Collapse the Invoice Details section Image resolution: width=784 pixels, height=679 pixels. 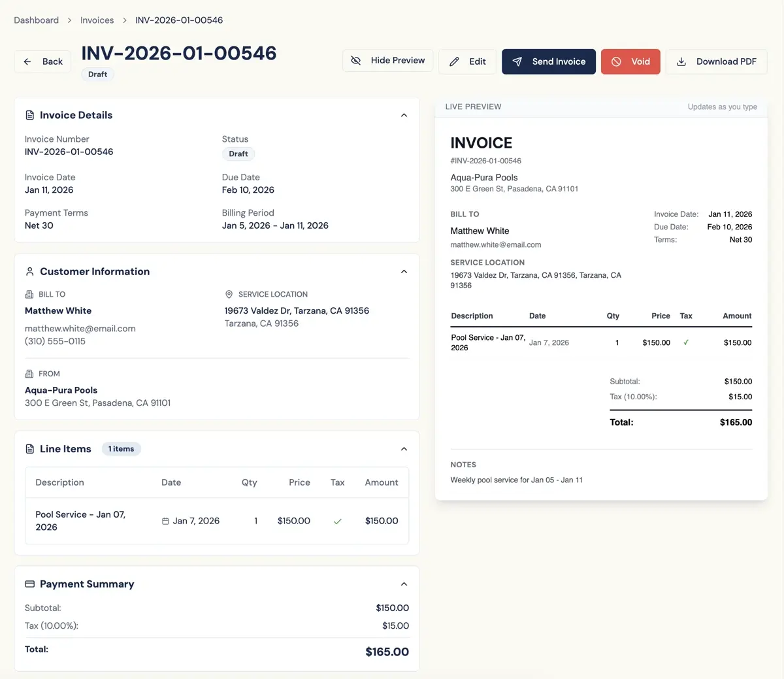click(x=404, y=114)
